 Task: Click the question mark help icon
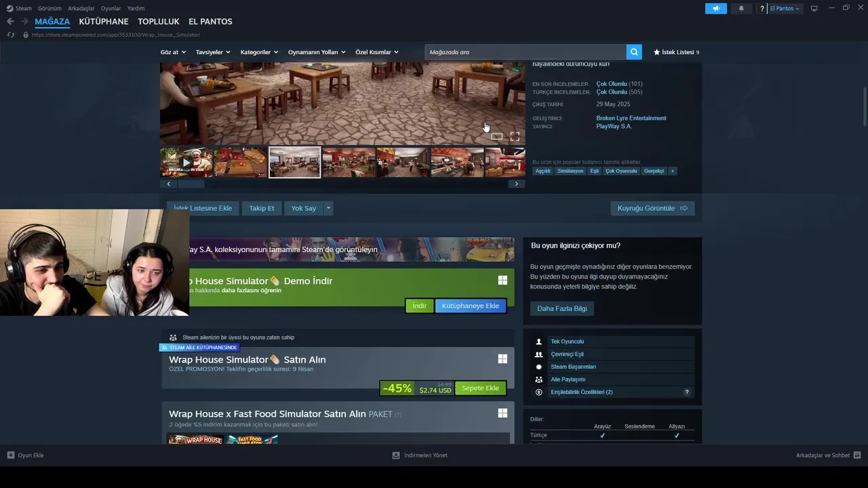[762, 8]
